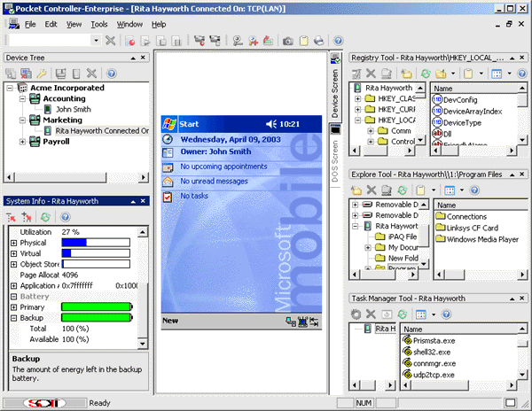Open the File menu
The width and height of the screenshot is (532, 411).
coord(30,25)
